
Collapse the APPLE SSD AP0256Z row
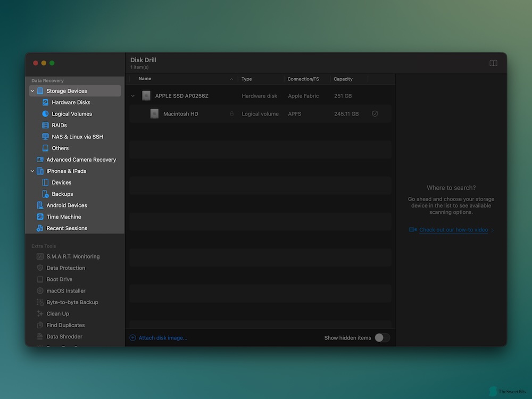(133, 96)
